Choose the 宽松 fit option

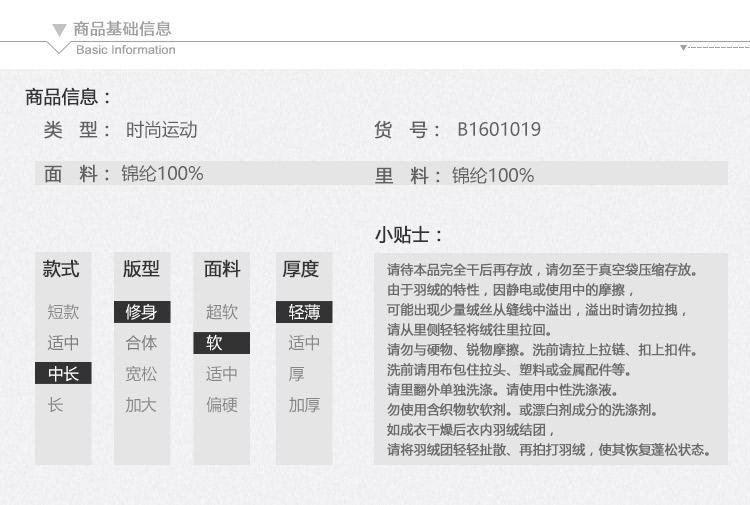point(141,374)
